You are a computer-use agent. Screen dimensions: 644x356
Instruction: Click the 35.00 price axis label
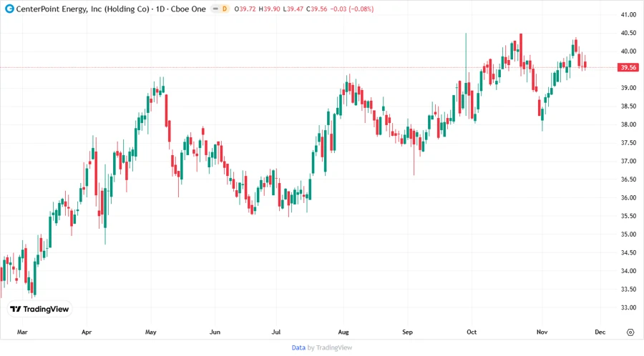tap(628, 234)
